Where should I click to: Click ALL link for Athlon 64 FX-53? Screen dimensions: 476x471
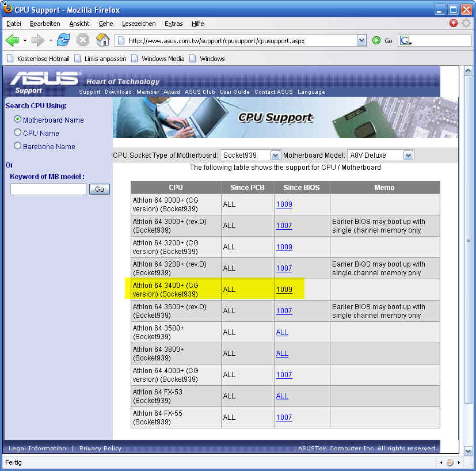click(x=282, y=396)
